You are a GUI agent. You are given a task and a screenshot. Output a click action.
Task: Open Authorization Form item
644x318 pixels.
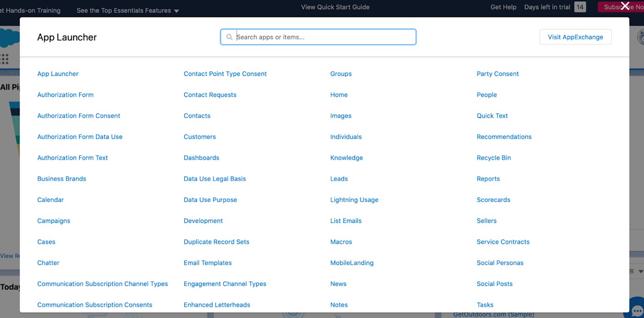(65, 95)
